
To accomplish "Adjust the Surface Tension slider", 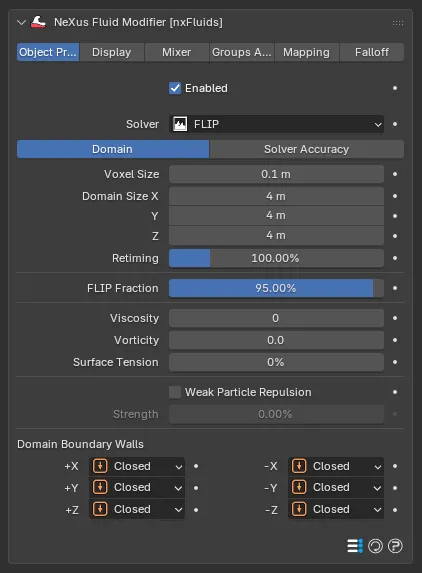I will (x=276, y=362).
